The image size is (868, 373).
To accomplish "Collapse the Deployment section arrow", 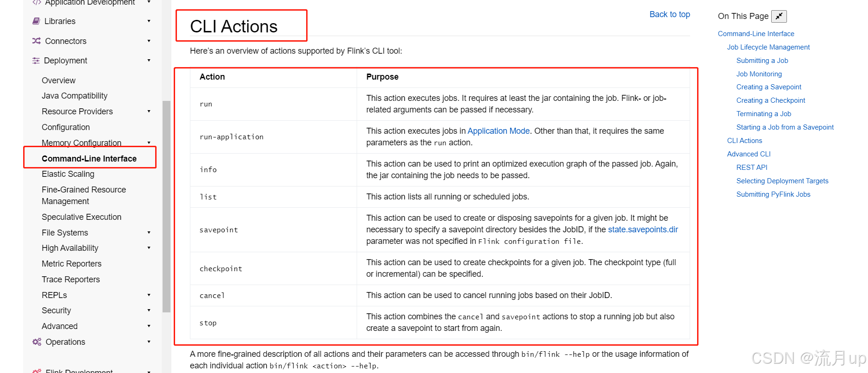I will point(149,61).
